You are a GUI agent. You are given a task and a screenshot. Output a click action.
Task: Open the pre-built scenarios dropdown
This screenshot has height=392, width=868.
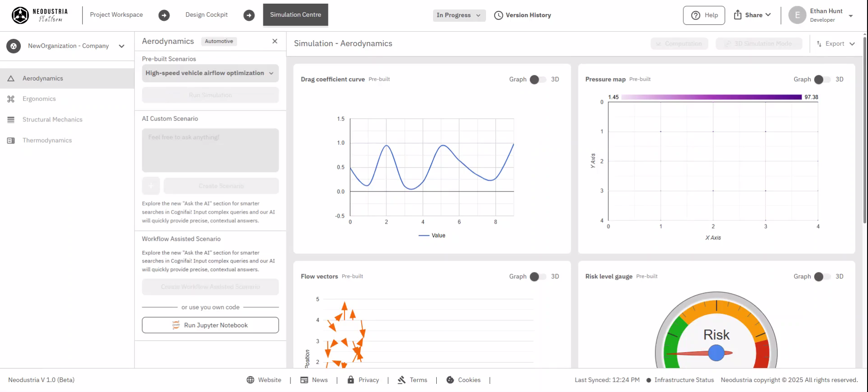point(210,73)
